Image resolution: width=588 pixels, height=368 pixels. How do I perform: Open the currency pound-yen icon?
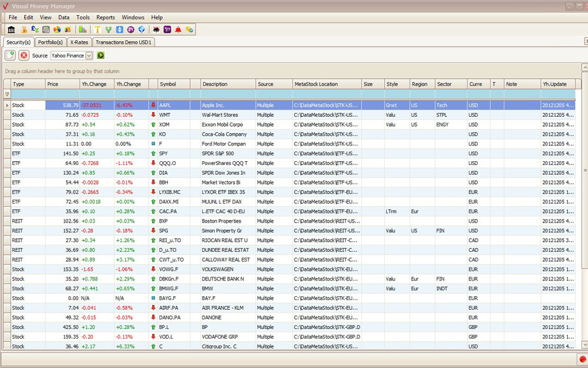[35, 29]
